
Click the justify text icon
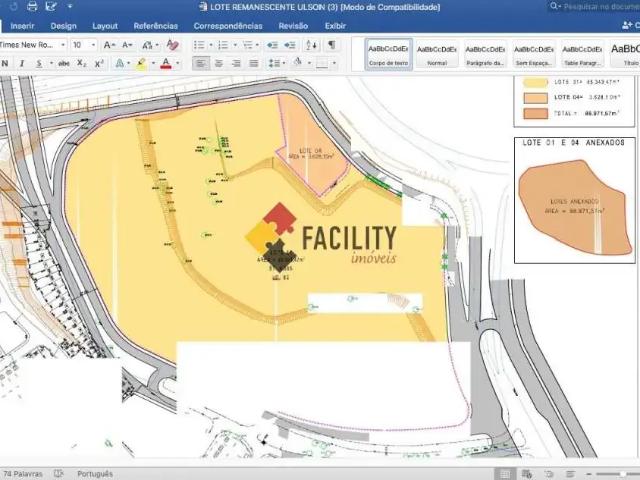click(x=253, y=63)
